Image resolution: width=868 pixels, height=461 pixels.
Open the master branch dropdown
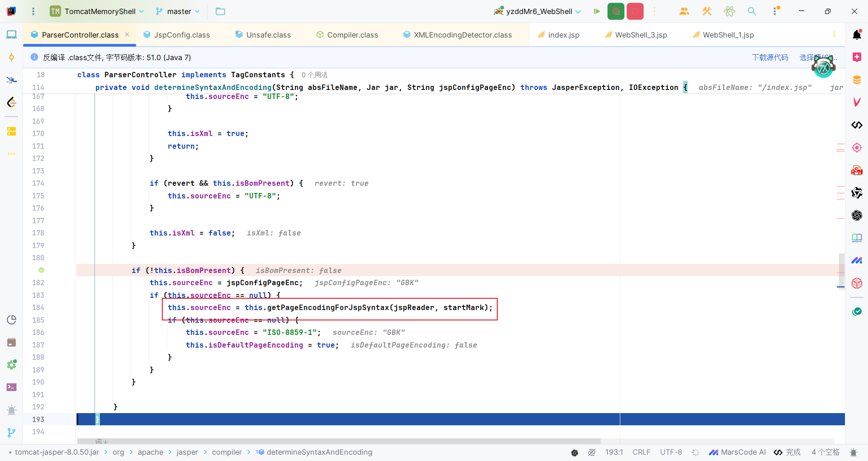coord(178,11)
